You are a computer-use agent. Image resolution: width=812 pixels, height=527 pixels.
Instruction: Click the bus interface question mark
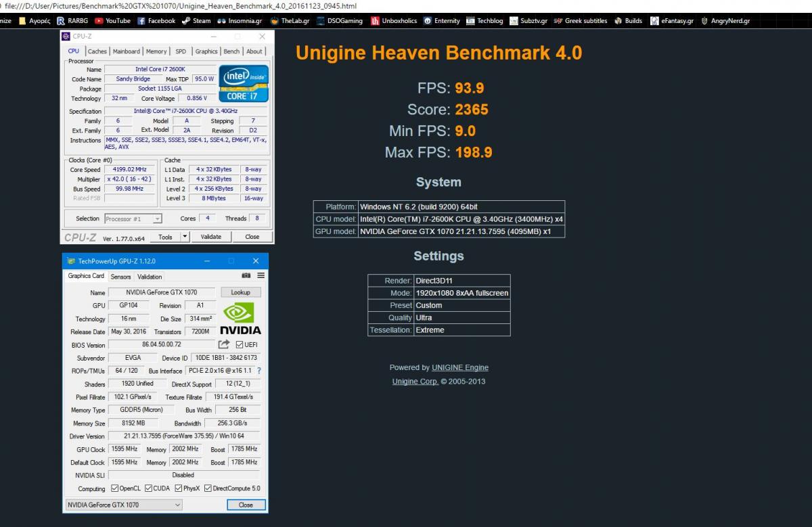tap(258, 371)
